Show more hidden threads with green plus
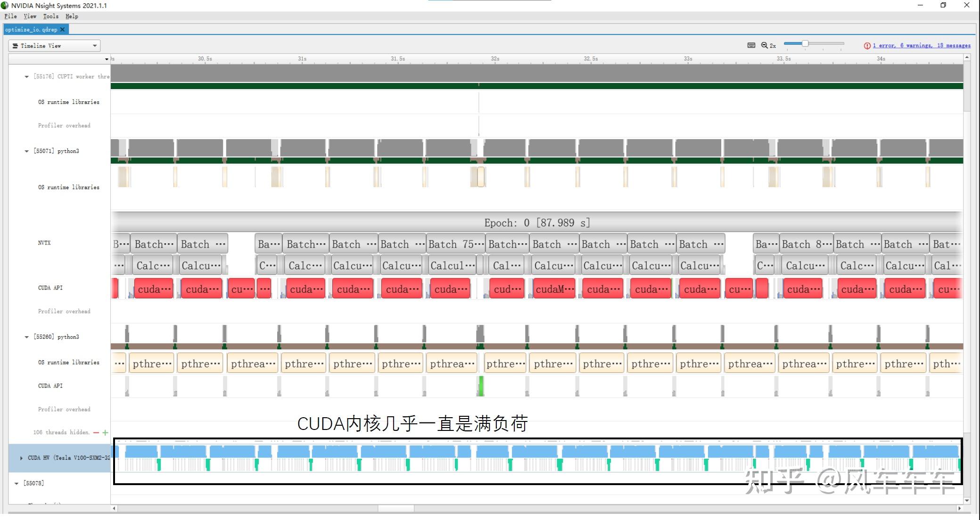980x520 pixels. pos(105,432)
